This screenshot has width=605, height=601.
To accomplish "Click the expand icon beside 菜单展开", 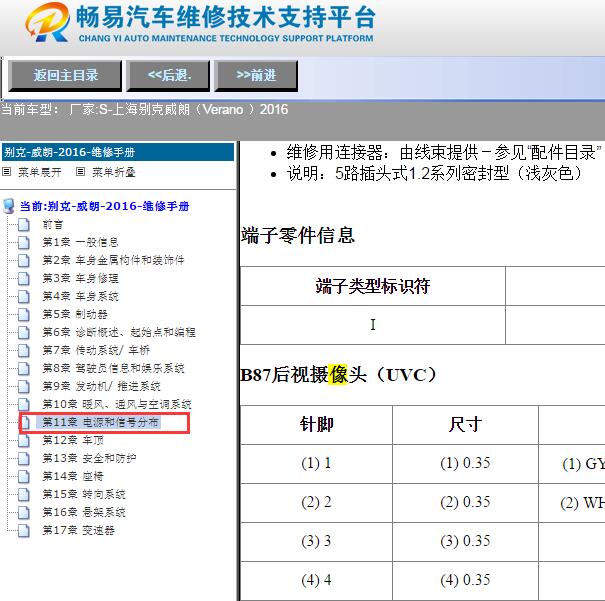I will coord(7,172).
